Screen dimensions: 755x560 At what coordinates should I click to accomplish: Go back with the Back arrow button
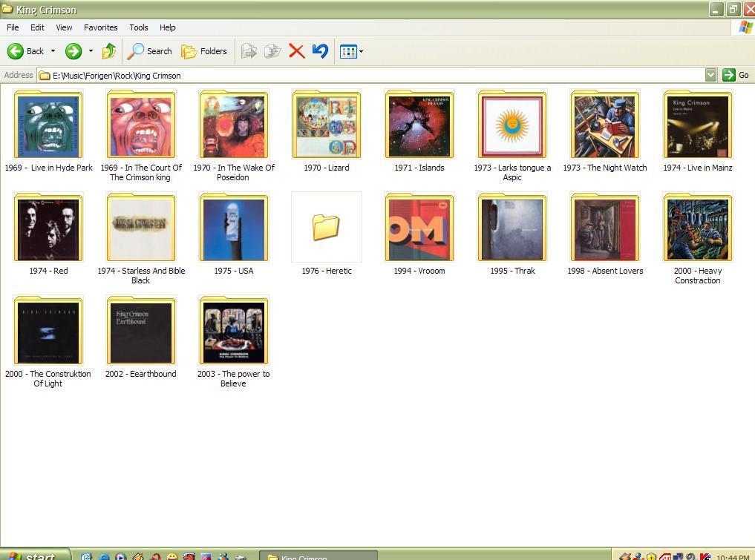(25, 51)
